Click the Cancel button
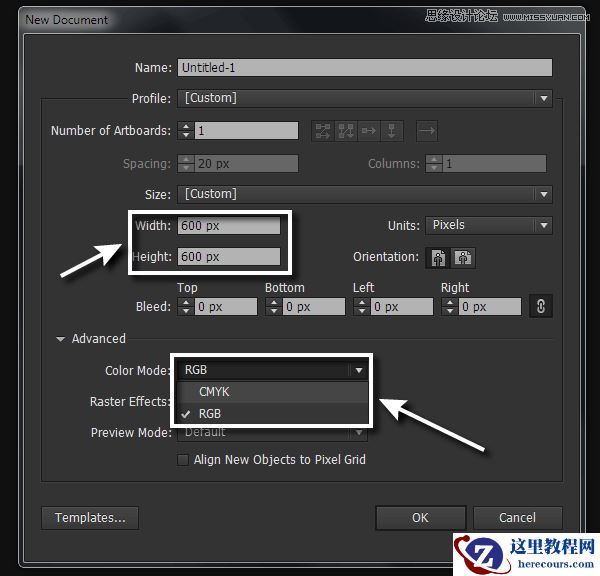Screen dimensions: 600x576 click(517, 518)
